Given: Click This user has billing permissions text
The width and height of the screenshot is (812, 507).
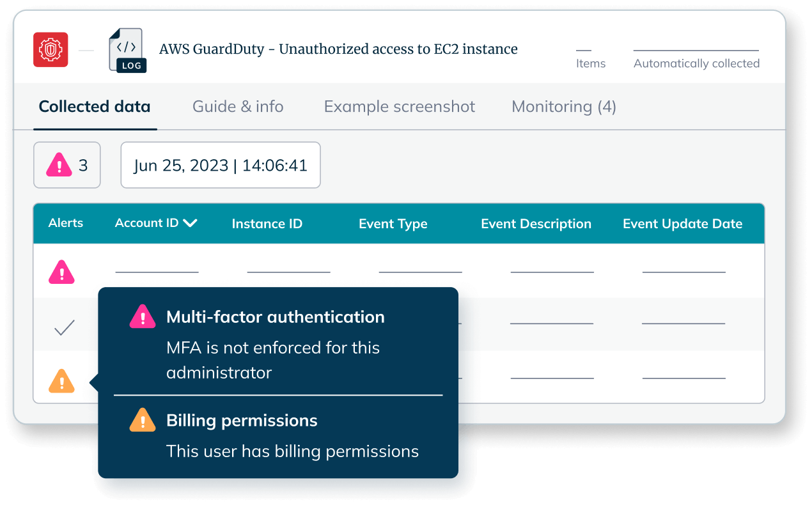Looking at the screenshot, I should [x=293, y=451].
